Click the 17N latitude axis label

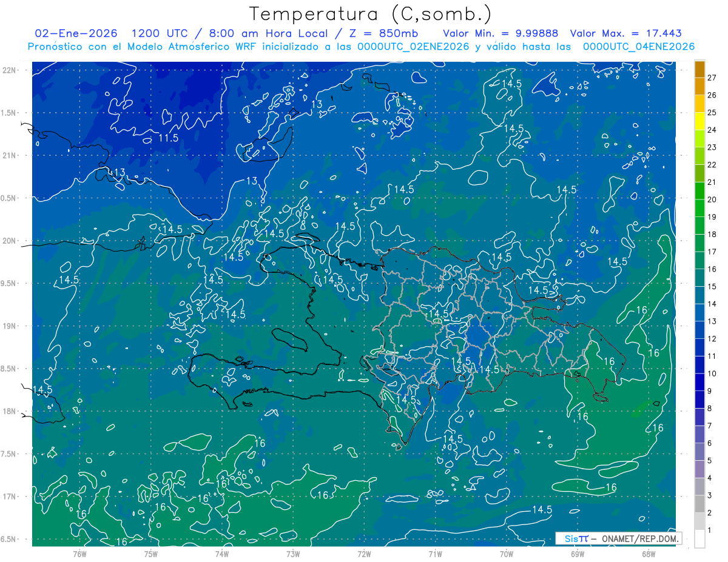[x=10, y=497]
